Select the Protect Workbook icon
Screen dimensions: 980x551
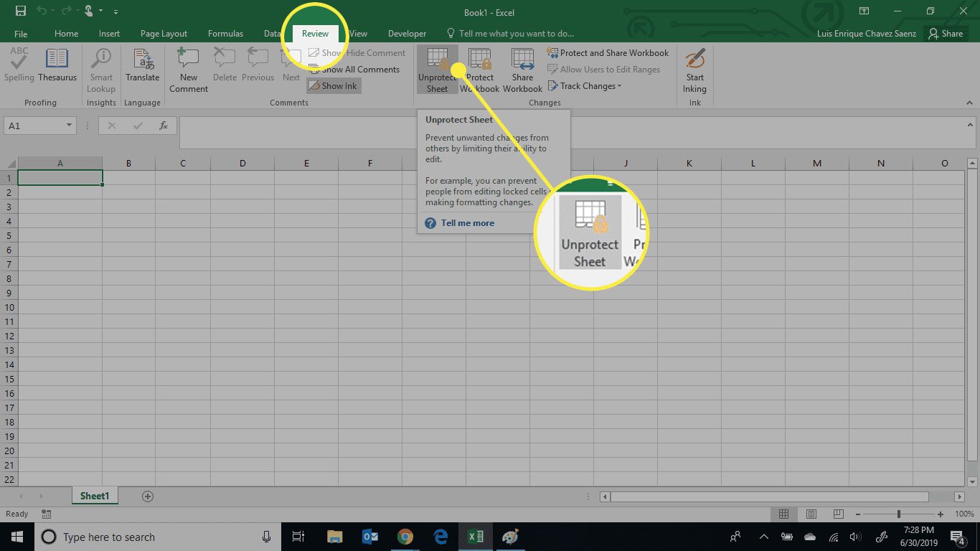tap(479, 68)
